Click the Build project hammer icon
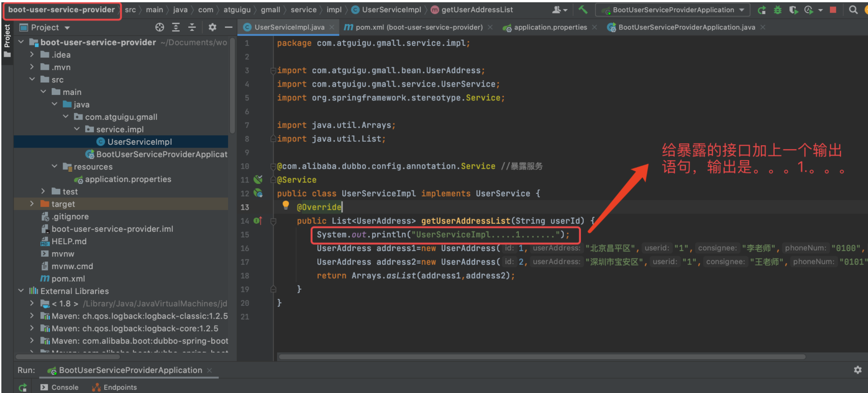868x393 pixels. tap(583, 10)
